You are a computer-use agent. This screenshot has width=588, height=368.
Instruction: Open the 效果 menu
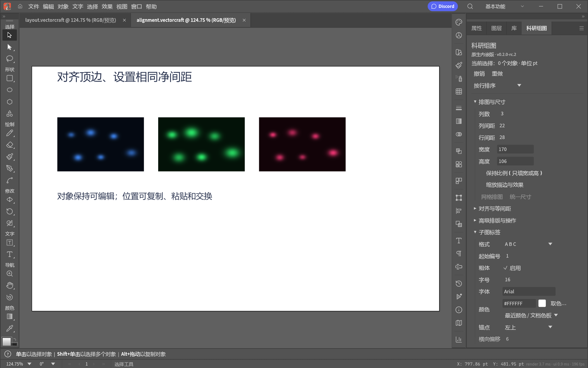pyautogui.click(x=107, y=7)
